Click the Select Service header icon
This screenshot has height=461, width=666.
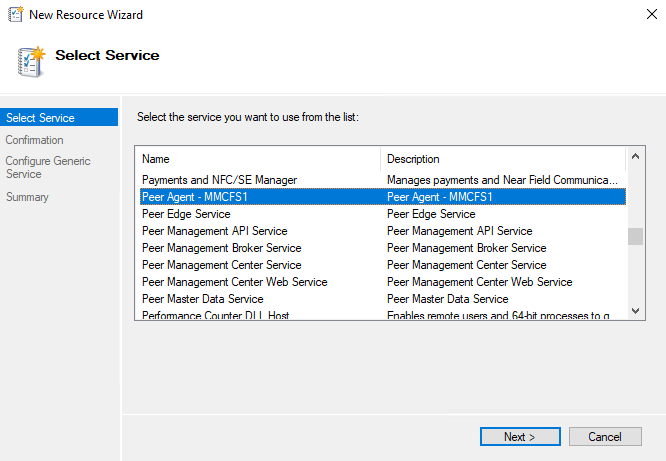31,60
